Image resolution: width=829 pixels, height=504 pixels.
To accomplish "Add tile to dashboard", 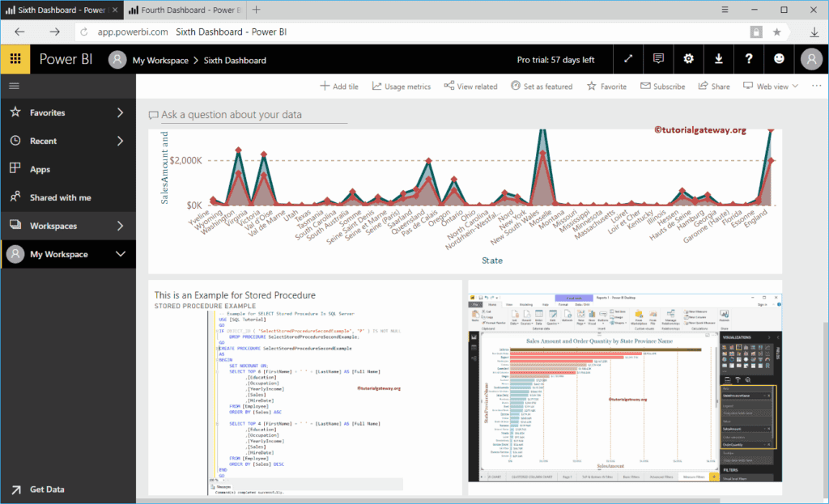I will 339,86.
